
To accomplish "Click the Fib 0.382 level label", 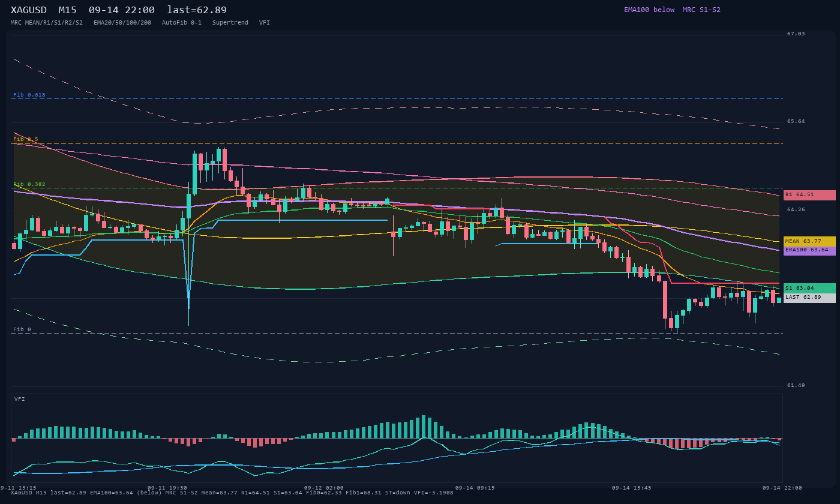I will point(29,184).
